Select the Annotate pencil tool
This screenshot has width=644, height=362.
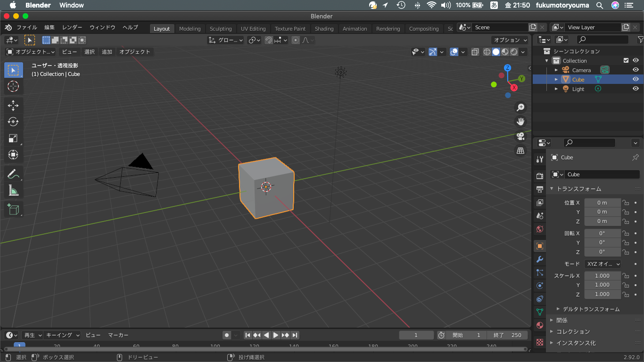(x=13, y=174)
